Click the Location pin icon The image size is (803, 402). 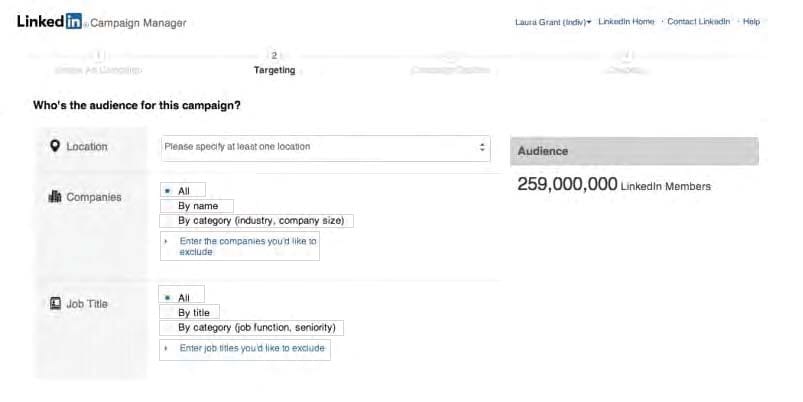(55, 146)
